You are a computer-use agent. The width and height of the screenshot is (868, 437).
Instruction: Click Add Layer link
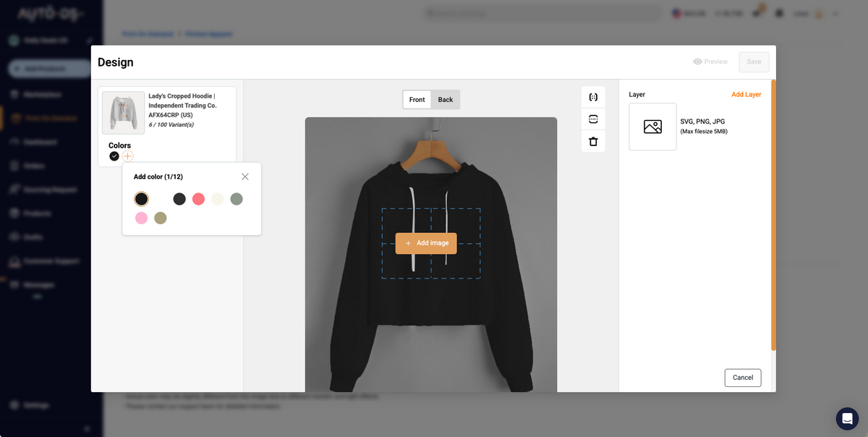tap(746, 95)
